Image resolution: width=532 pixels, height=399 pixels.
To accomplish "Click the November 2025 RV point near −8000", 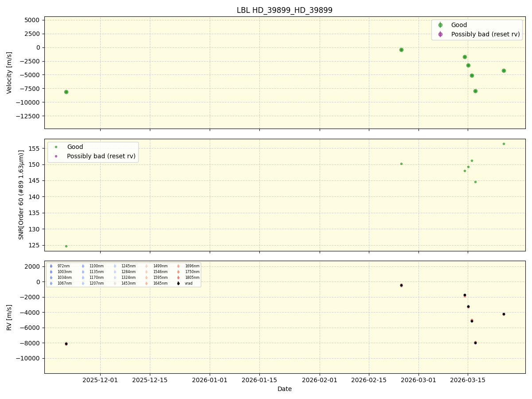I will (66, 344).
